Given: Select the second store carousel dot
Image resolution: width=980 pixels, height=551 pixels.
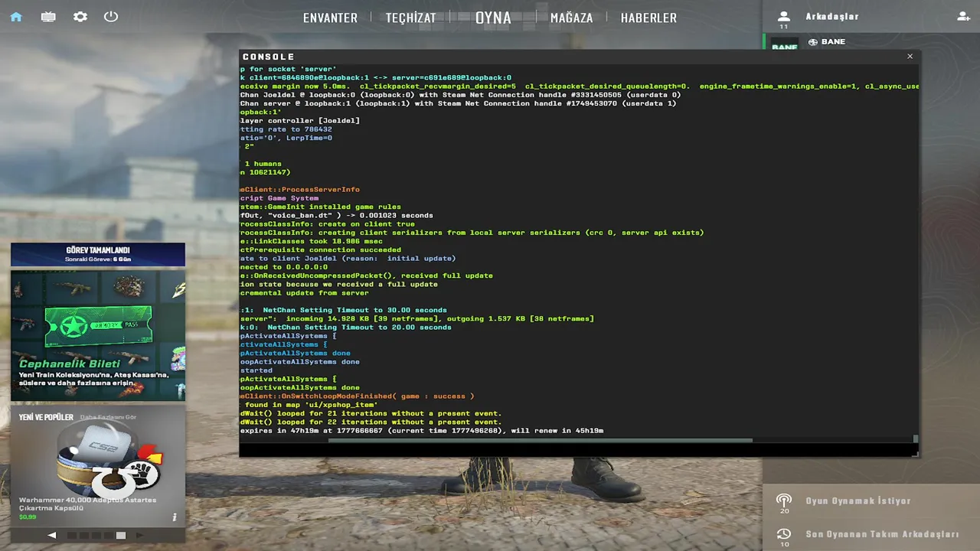Looking at the screenshot, I should (84, 536).
